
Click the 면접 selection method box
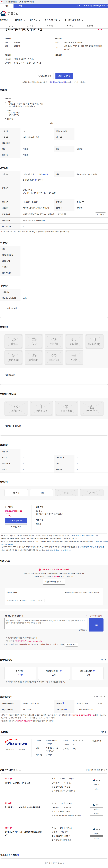click(x=41, y=493)
